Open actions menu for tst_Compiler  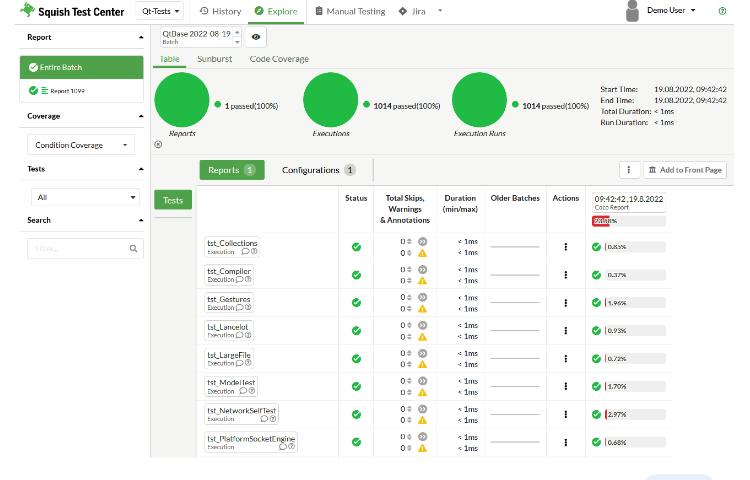click(565, 275)
